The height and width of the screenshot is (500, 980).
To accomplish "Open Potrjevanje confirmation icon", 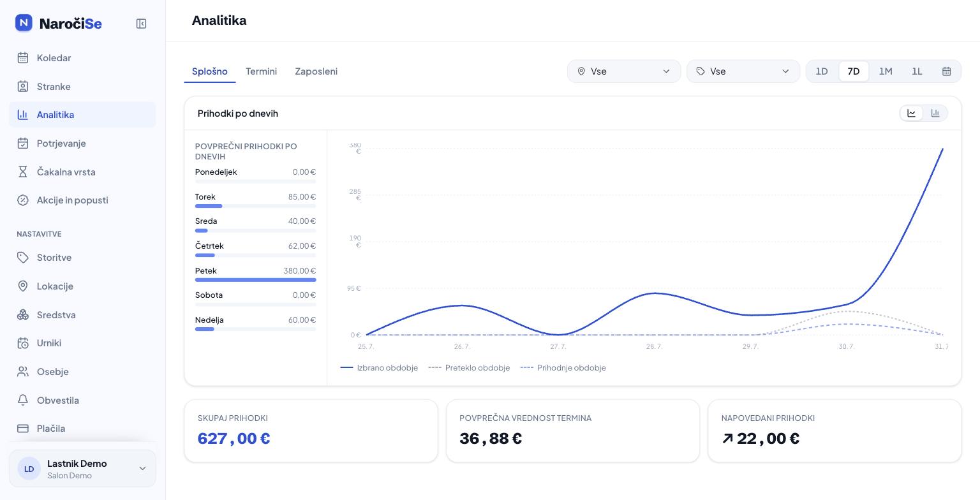I will coord(23,143).
